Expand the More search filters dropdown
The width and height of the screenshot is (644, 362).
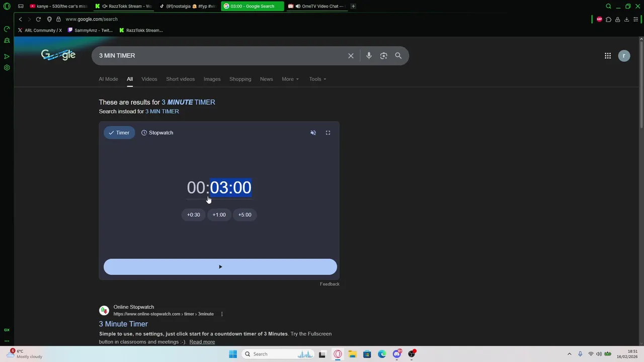click(x=290, y=79)
